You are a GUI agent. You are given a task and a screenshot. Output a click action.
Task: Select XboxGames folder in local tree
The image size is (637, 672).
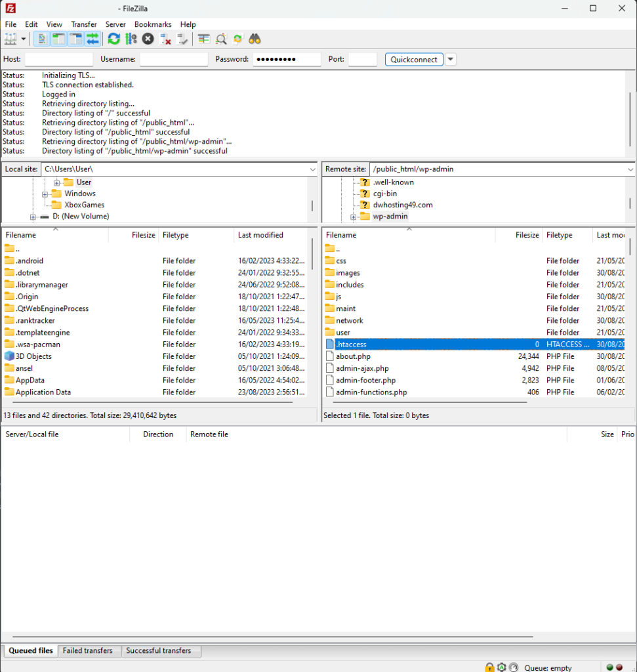pyautogui.click(x=85, y=205)
